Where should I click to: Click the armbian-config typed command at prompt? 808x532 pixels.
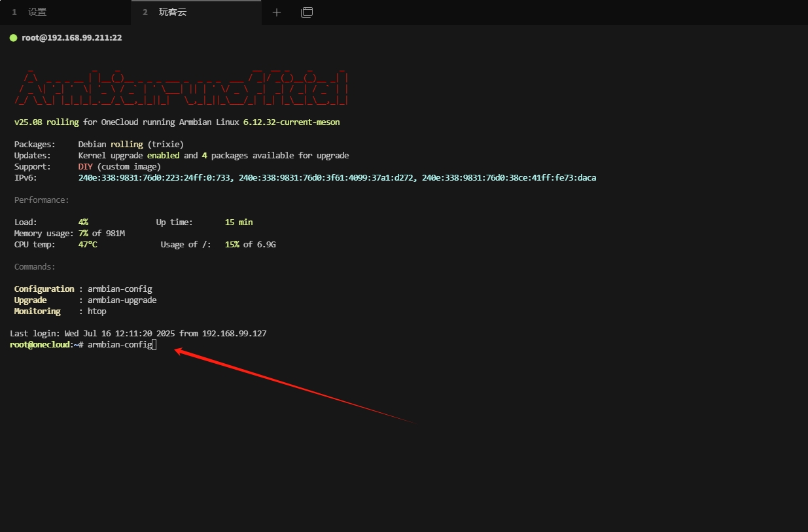(120, 344)
